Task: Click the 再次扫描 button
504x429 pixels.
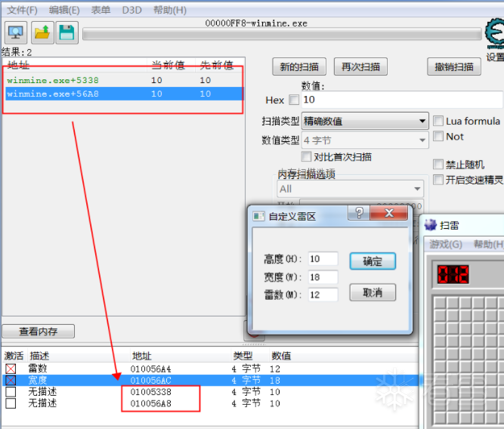Action: click(x=360, y=66)
